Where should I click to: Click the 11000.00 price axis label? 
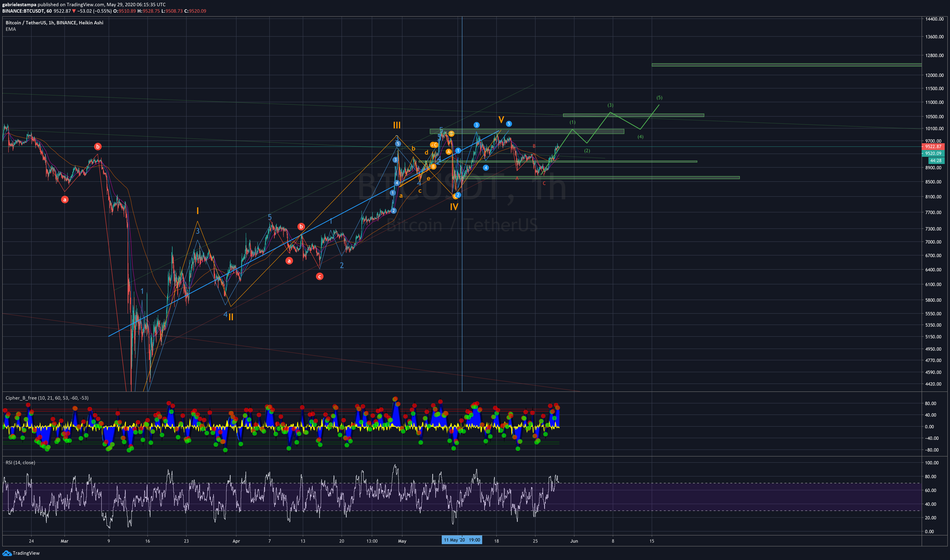pyautogui.click(x=934, y=102)
